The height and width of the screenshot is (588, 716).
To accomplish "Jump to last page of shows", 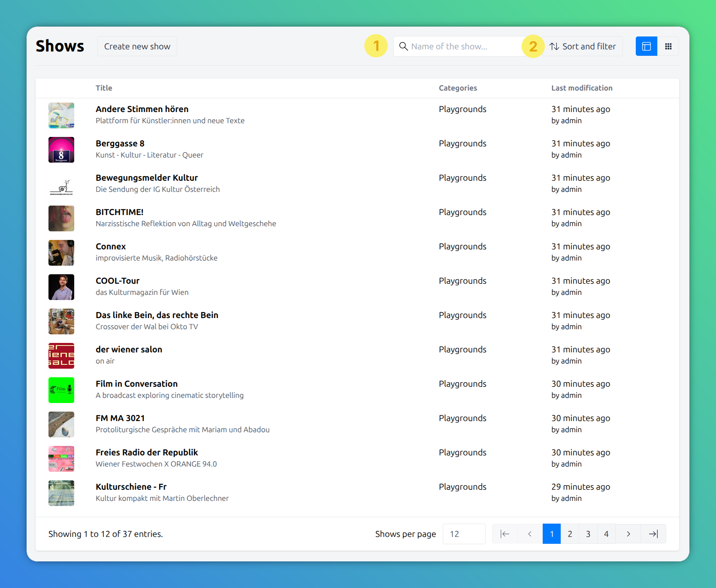I will [x=653, y=534].
